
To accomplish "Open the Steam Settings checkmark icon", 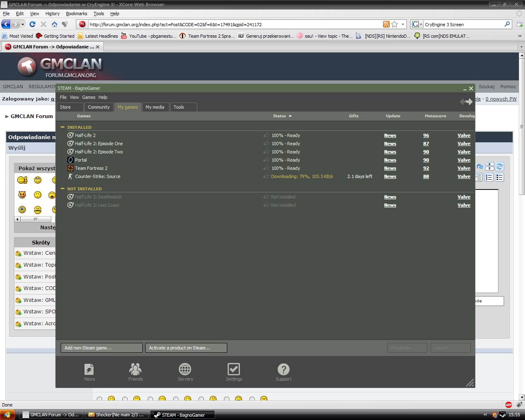I will pyautogui.click(x=234, y=370).
